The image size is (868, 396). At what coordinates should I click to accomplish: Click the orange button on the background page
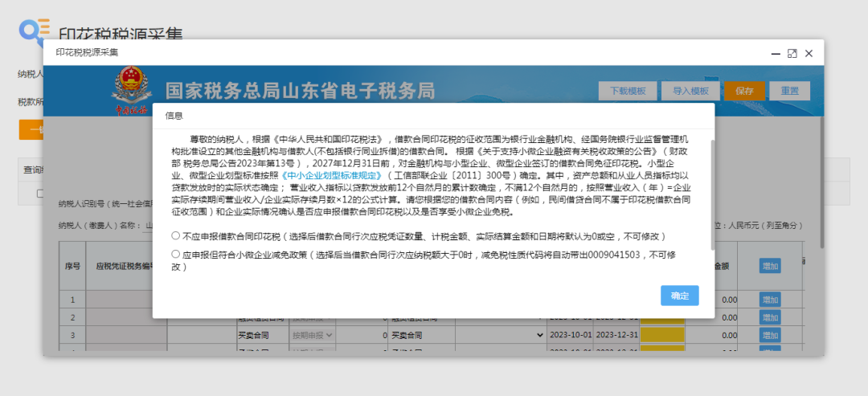tap(31, 129)
